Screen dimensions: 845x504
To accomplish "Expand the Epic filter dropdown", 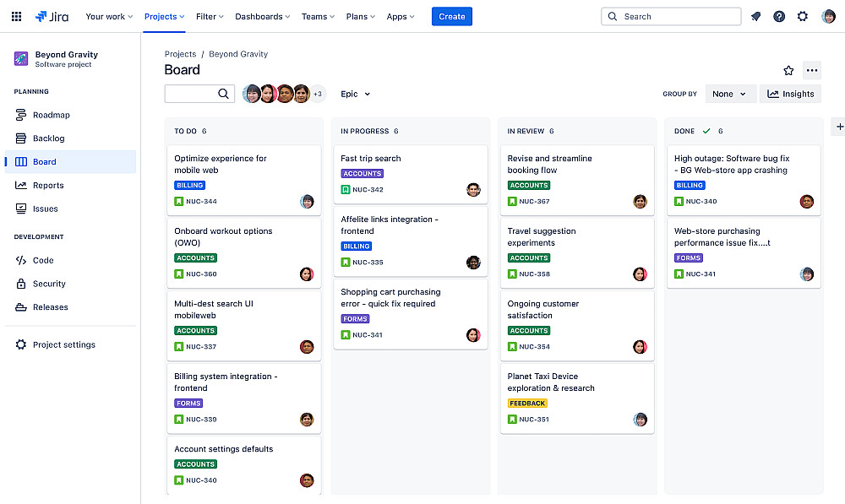I will tap(356, 94).
